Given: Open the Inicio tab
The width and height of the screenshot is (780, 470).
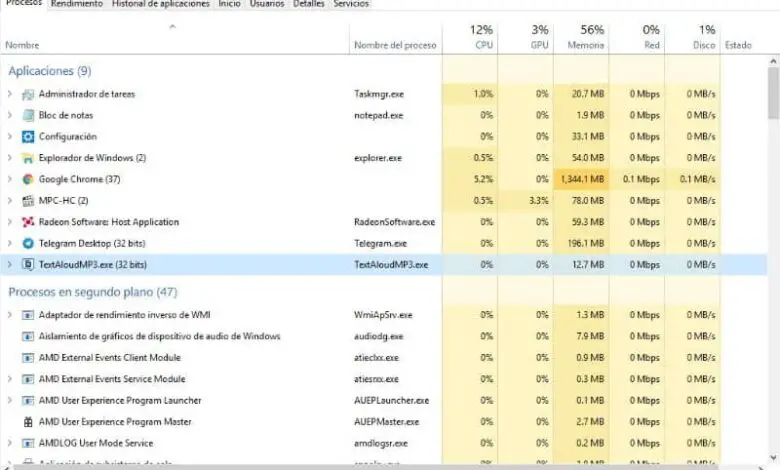Looking at the screenshot, I should coord(229,4).
